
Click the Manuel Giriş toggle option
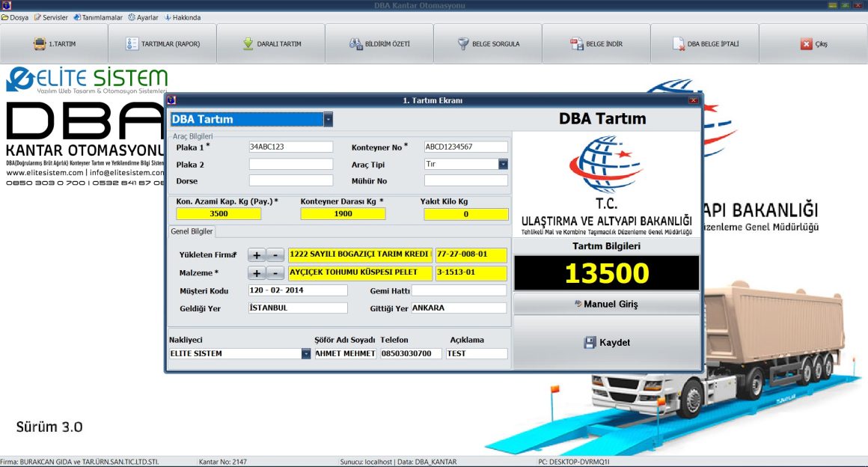pos(605,304)
